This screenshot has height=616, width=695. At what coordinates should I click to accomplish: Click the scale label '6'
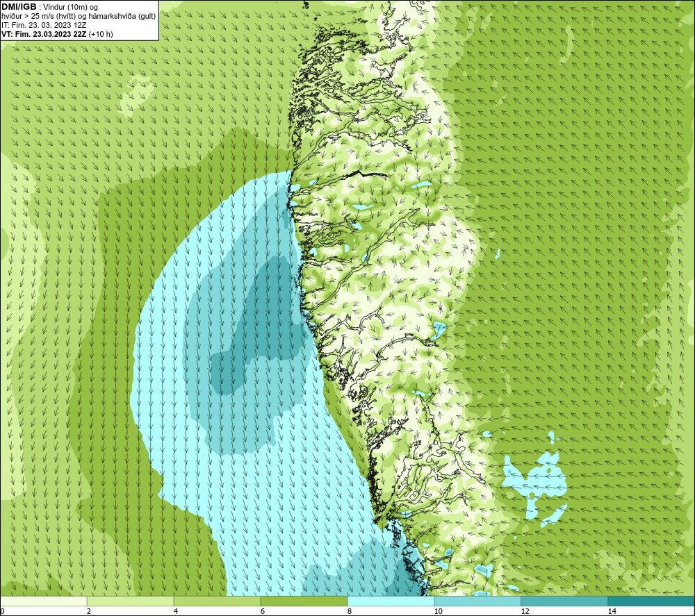(263, 611)
